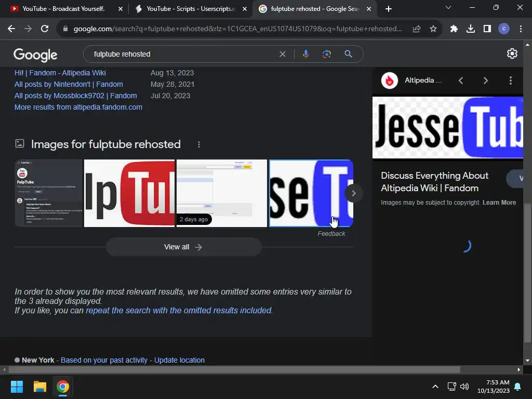This screenshot has height=399, width=532.
Task: Click the vertical scrollbar down arrow
Action: click(527, 361)
